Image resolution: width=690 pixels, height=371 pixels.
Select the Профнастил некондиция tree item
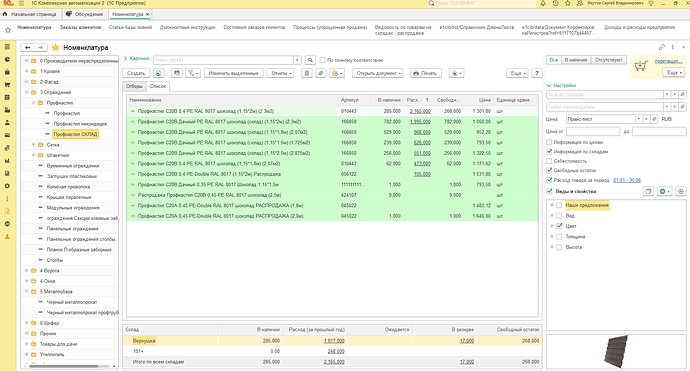pos(80,124)
